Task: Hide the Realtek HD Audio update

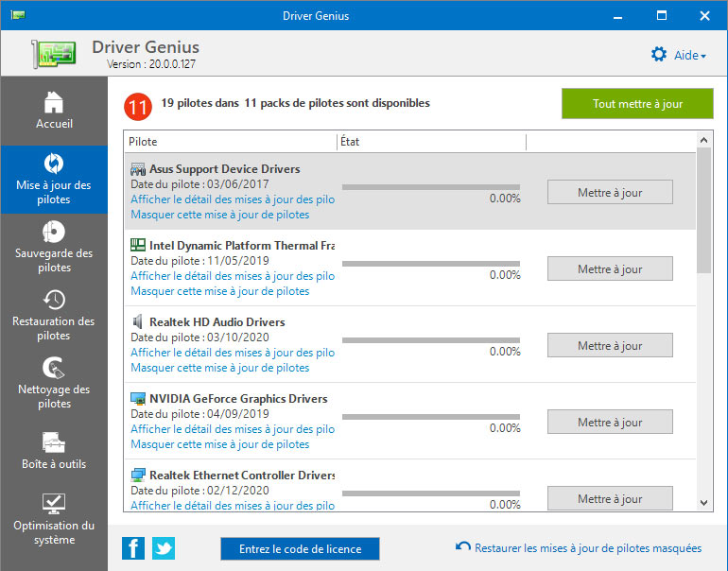Action: (x=220, y=368)
